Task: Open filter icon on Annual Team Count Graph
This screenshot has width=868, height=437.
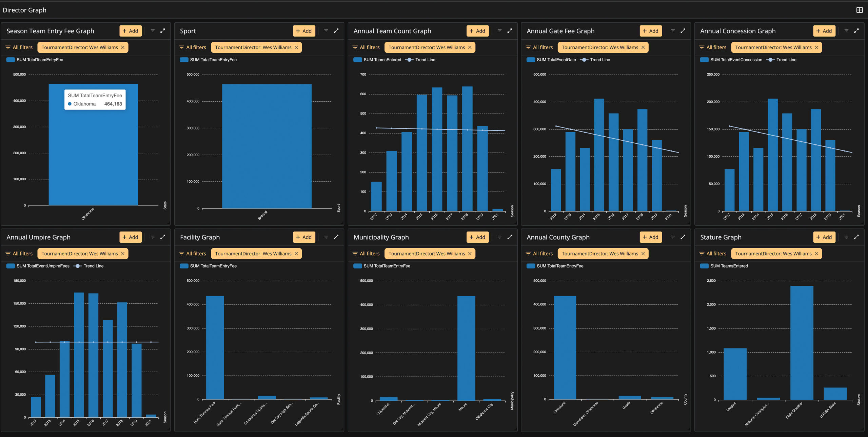Action: click(x=499, y=31)
